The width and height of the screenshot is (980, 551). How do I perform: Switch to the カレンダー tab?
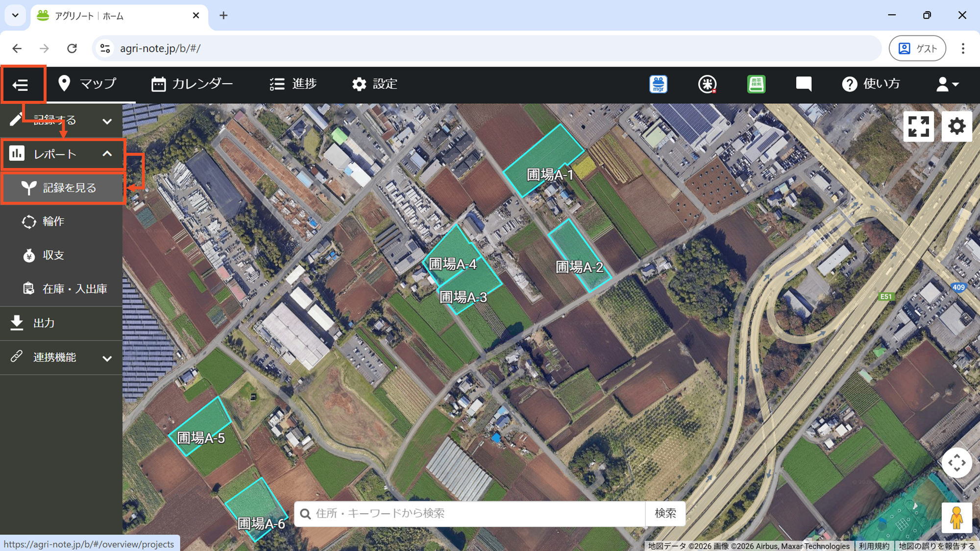point(192,84)
